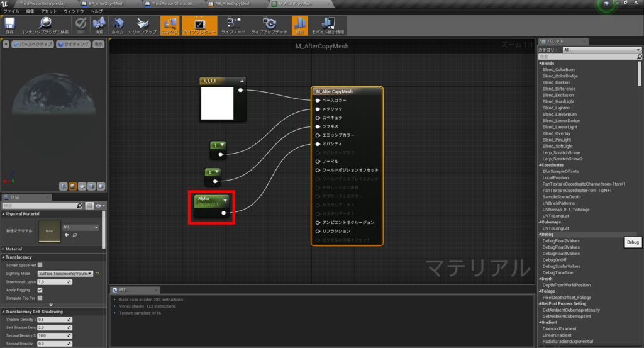The width and height of the screenshot is (644, 348).
Task: Click the ホーム home icon
Action: pos(118,25)
